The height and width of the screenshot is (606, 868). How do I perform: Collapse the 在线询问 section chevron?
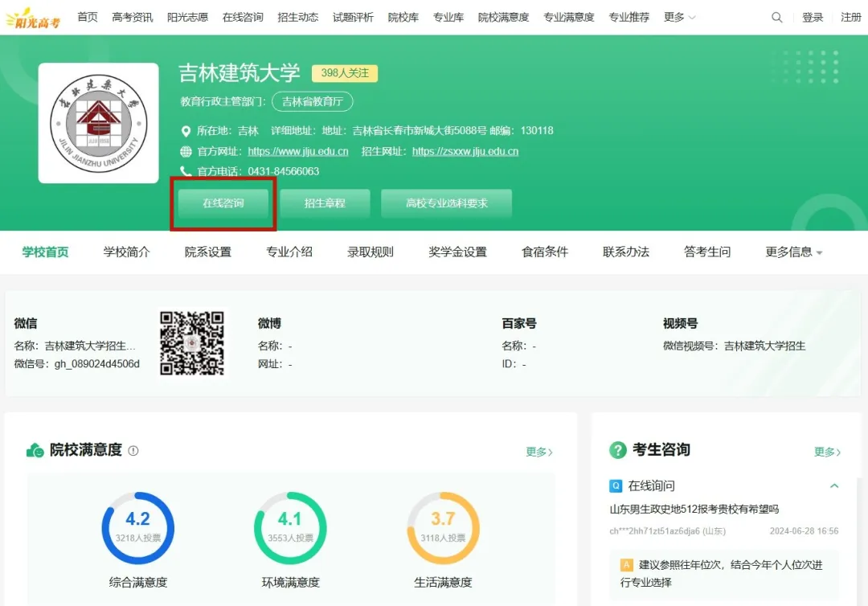click(834, 486)
